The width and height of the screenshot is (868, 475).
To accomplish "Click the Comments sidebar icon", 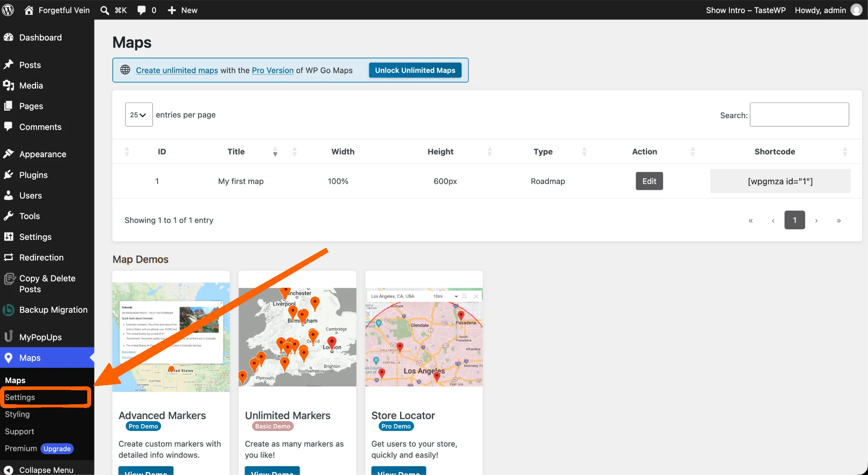I will tap(8, 127).
